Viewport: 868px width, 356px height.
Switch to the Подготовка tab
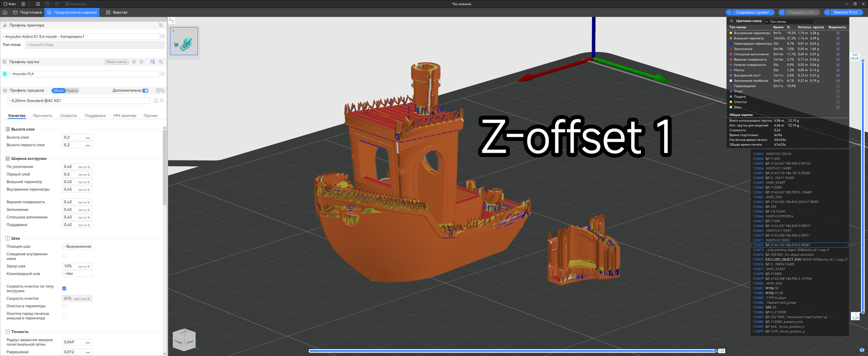click(x=27, y=12)
